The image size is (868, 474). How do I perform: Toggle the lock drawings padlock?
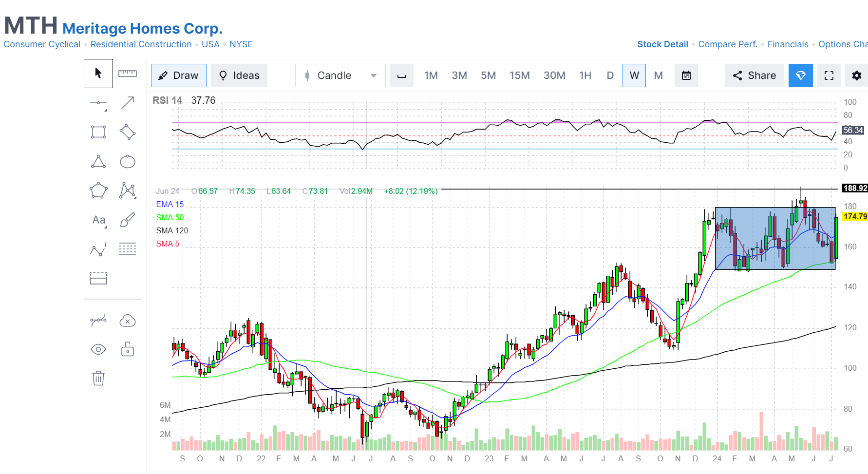tap(128, 349)
